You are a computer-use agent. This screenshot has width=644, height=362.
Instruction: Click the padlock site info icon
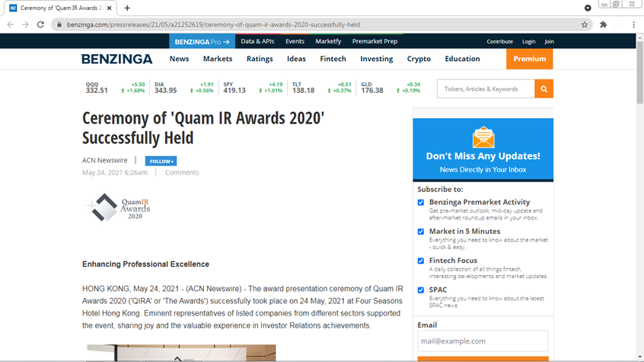tap(59, 24)
